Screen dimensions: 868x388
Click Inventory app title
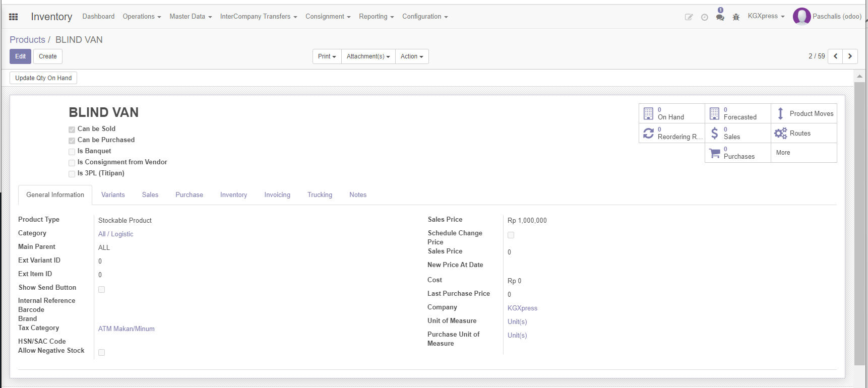click(51, 17)
